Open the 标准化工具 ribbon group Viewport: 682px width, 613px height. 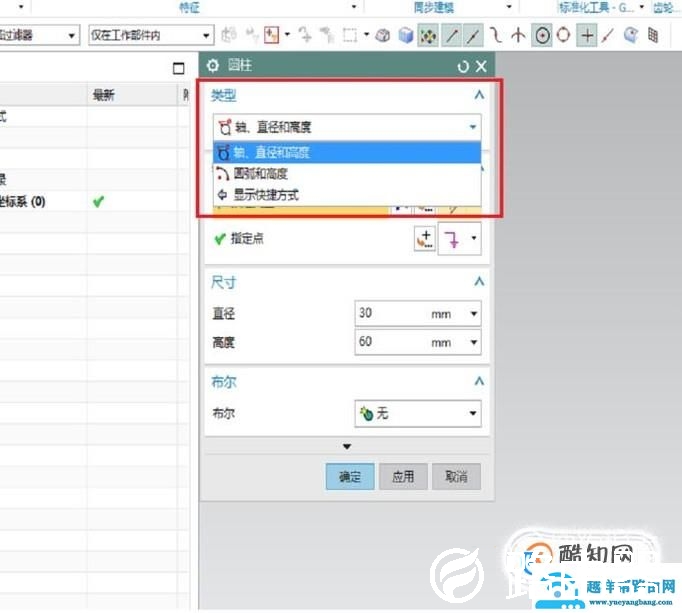596,7
